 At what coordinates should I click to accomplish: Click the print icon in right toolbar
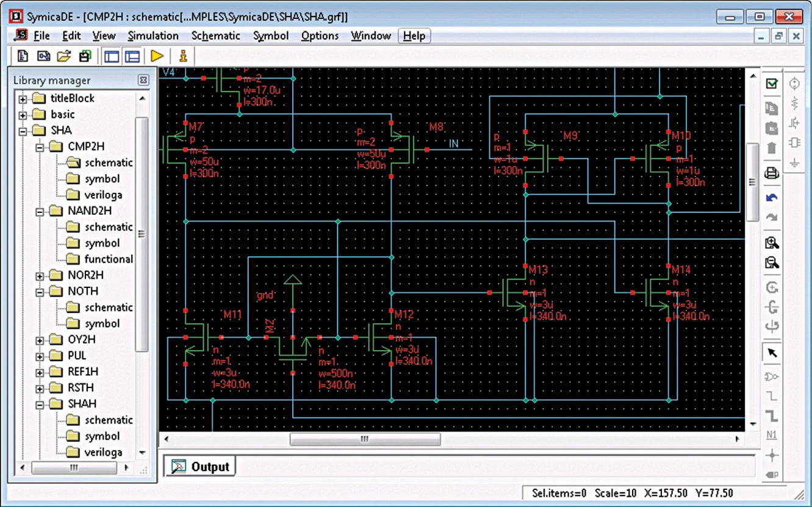pyautogui.click(x=772, y=173)
